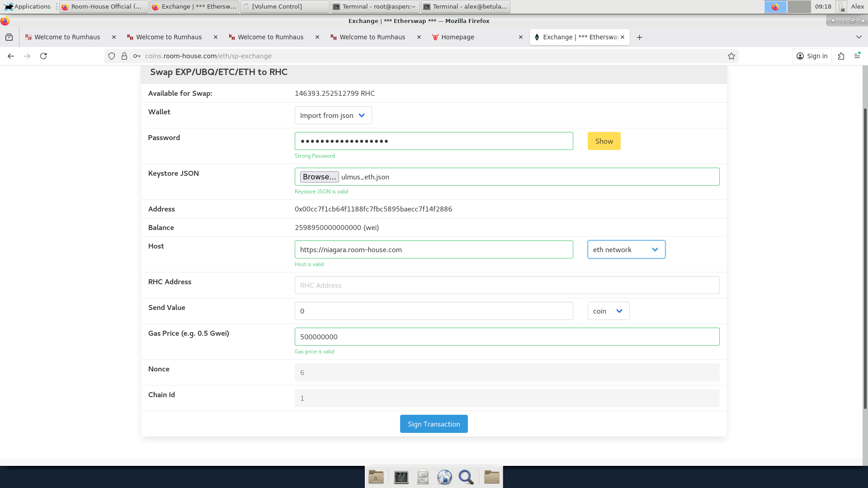Open the Firefox extensions icon
The width and height of the screenshot is (868, 488).
tap(841, 56)
